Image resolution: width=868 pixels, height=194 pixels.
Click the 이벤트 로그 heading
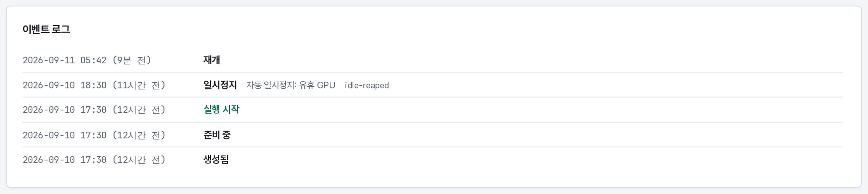46,30
